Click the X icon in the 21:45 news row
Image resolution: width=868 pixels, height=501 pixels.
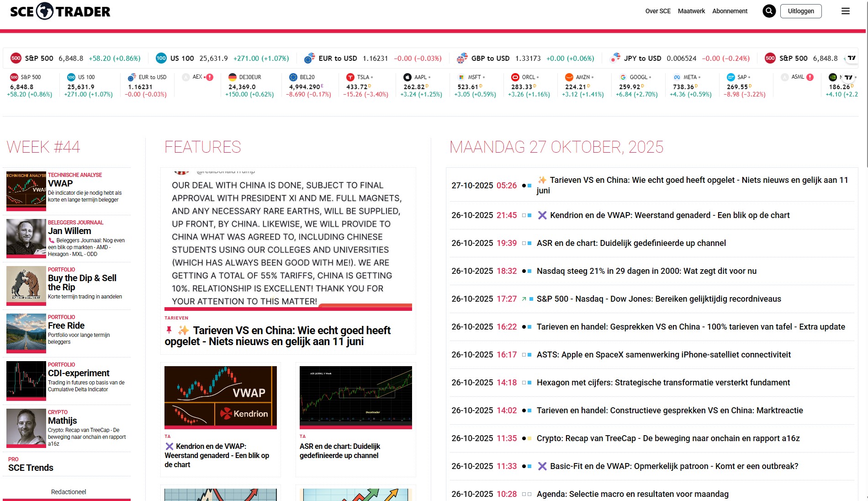tap(542, 215)
